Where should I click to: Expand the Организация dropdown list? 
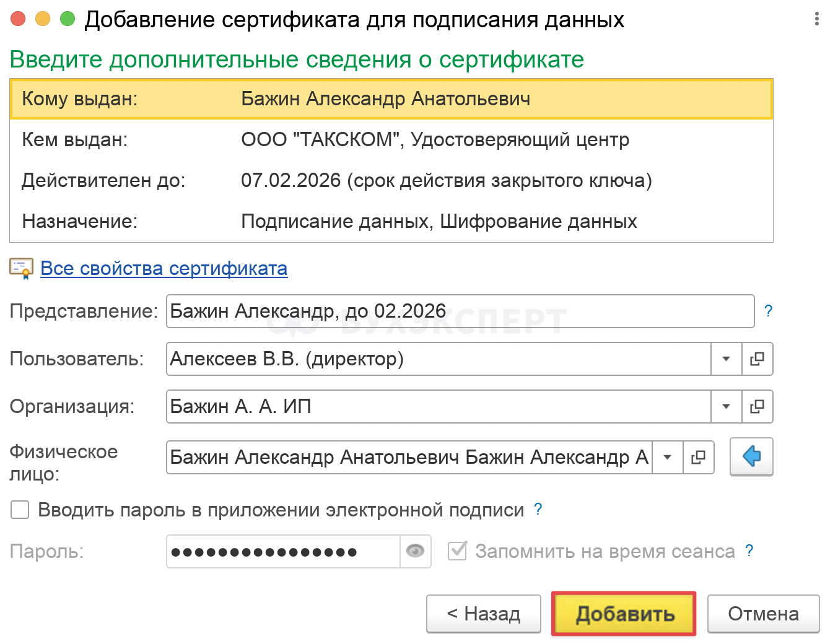coord(726,407)
